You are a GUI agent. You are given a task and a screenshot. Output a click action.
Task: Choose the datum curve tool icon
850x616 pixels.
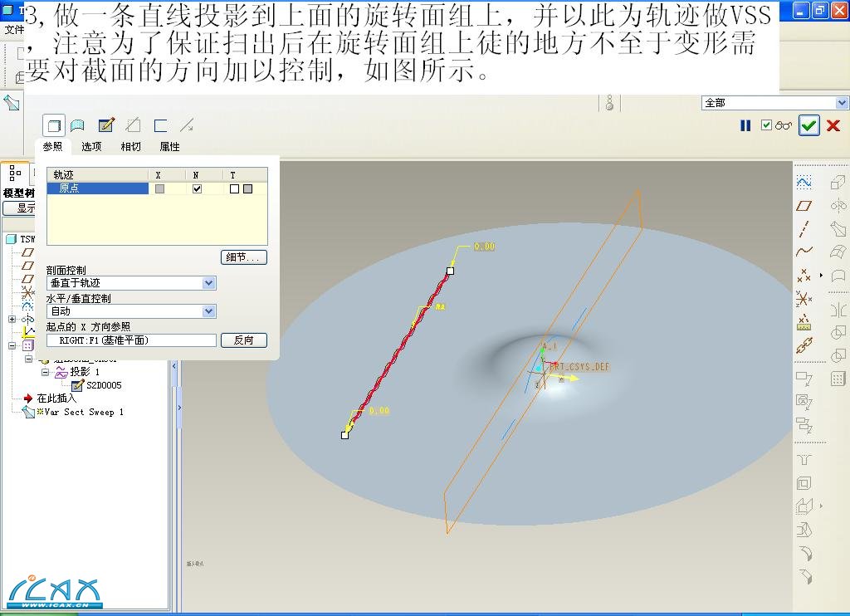(x=804, y=252)
